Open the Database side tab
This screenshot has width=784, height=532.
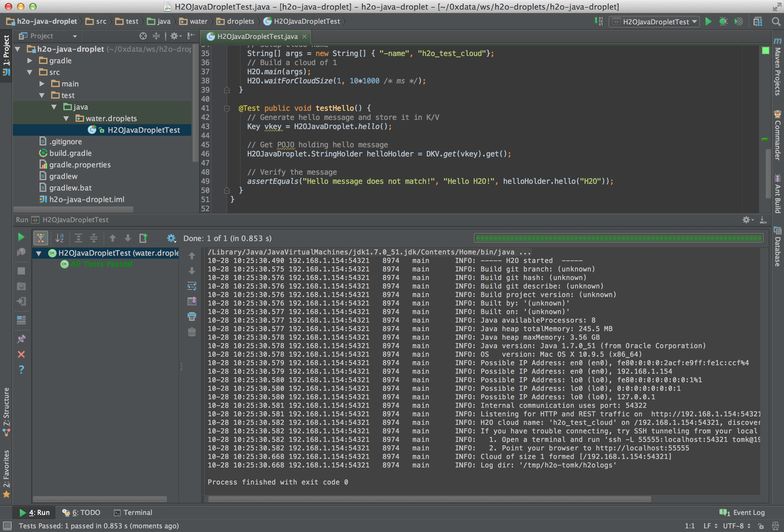[x=778, y=247]
